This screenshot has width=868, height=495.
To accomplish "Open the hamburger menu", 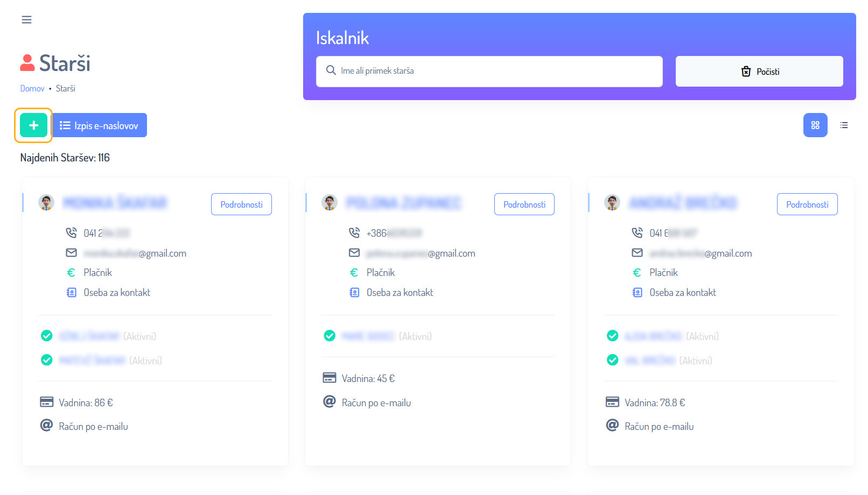I will pyautogui.click(x=26, y=20).
